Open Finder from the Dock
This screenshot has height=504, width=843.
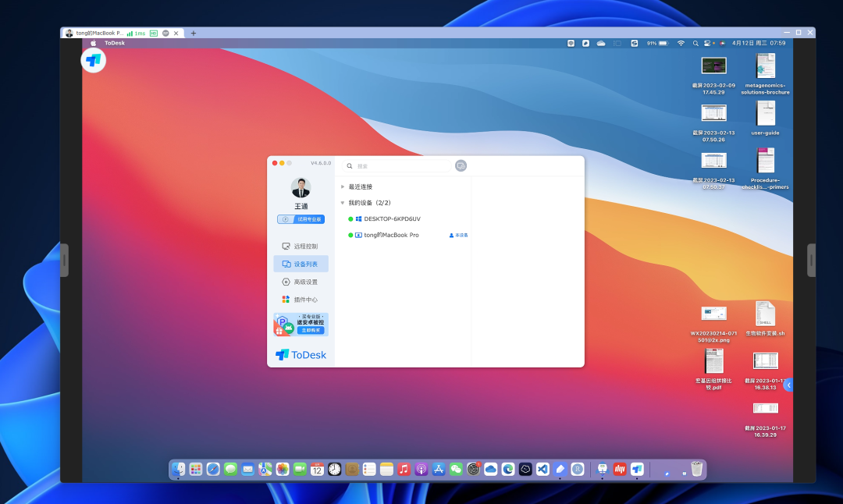179,469
